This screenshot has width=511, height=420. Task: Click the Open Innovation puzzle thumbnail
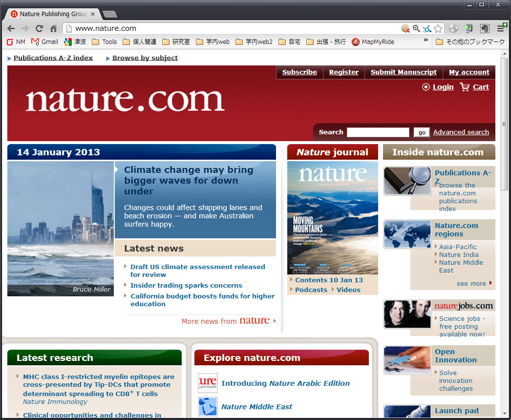tap(407, 360)
